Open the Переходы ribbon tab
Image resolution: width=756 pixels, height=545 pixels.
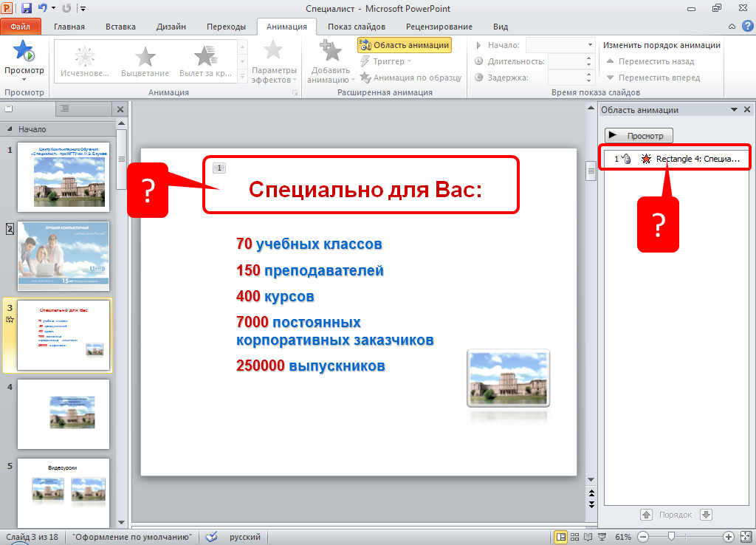(x=226, y=27)
